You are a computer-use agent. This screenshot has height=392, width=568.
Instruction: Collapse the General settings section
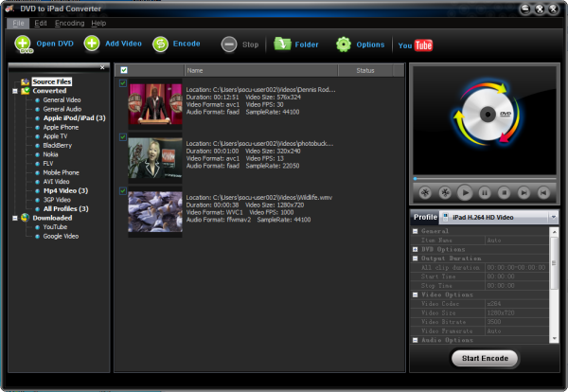click(x=416, y=231)
